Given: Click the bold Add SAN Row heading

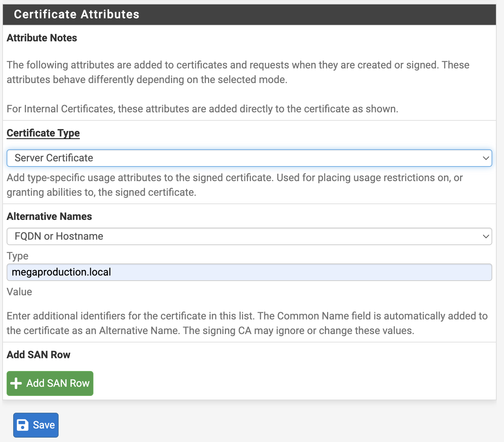Looking at the screenshot, I should (x=38, y=355).
